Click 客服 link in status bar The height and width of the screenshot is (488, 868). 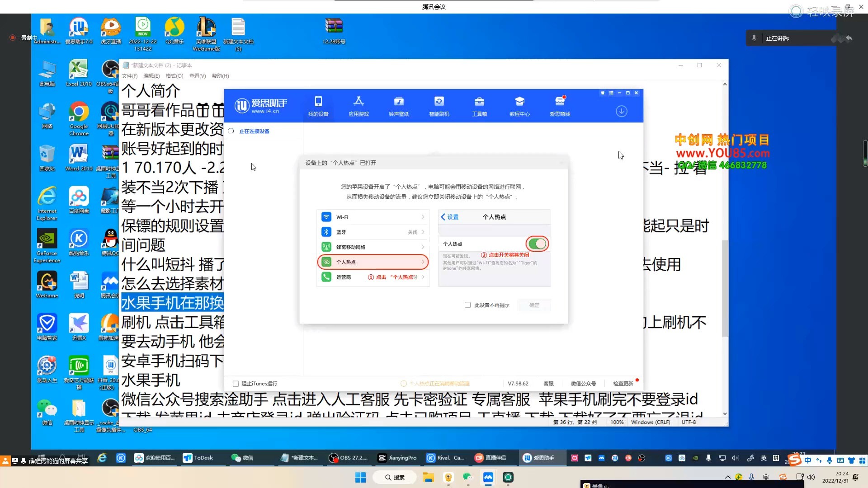tap(548, 384)
